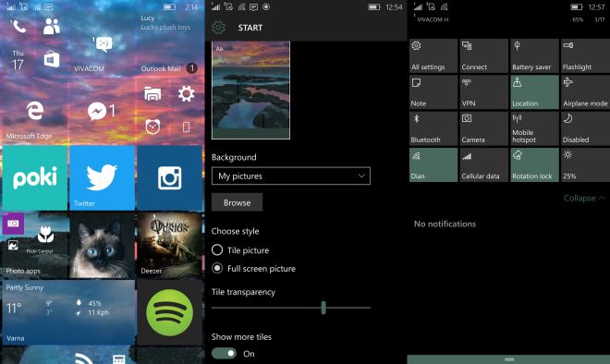Enable Airplane mode quick action
This screenshot has width=610, height=364.
coord(585,92)
